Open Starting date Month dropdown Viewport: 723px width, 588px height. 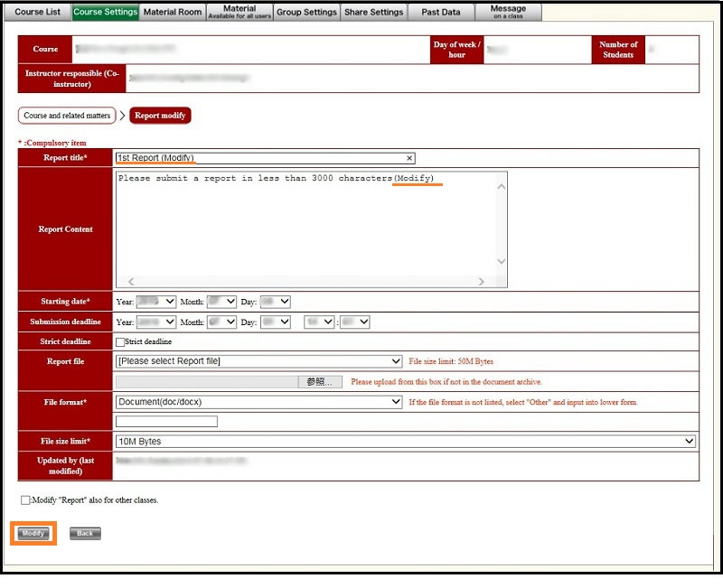[x=221, y=302]
